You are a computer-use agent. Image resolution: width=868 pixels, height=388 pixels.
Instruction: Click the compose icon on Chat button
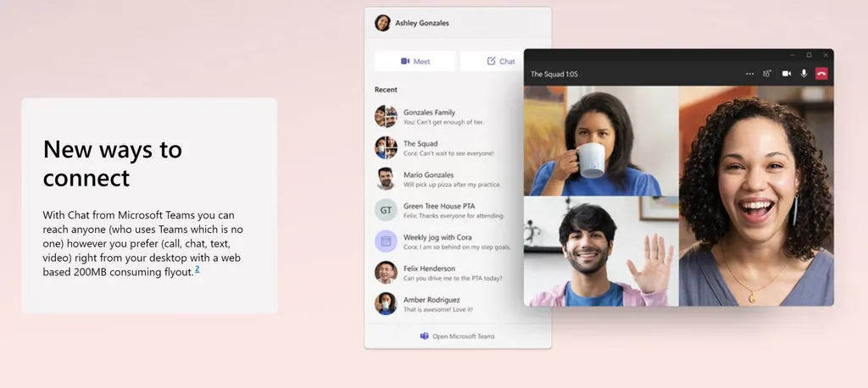click(491, 61)
